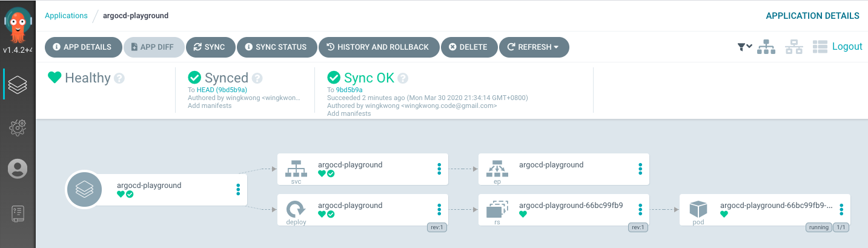Click version label v1.4.2+4
868x248 pixels.
tap(18, 50)
